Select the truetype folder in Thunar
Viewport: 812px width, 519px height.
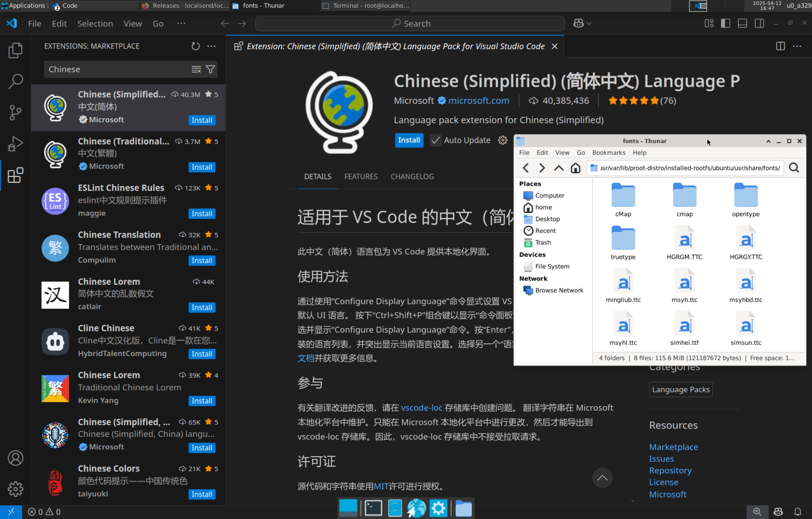tap(623, 243)
